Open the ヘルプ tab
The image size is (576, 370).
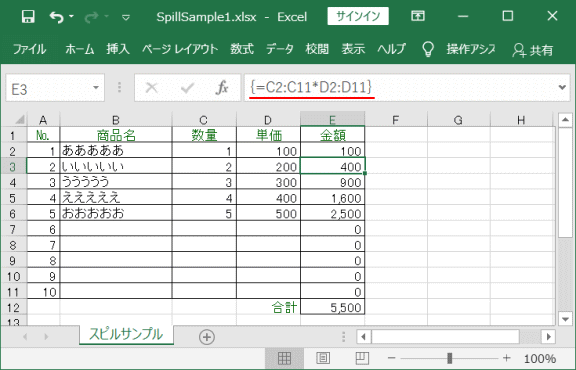coord(392,49)
